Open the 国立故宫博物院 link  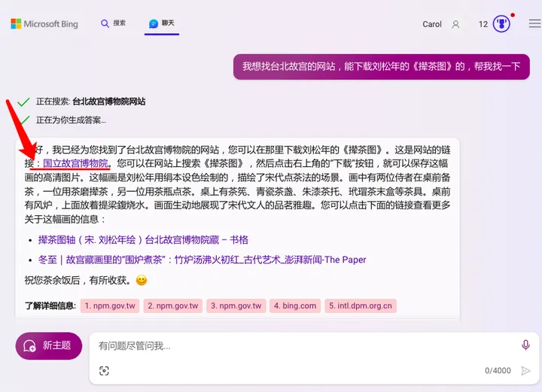tap(76, 163)
